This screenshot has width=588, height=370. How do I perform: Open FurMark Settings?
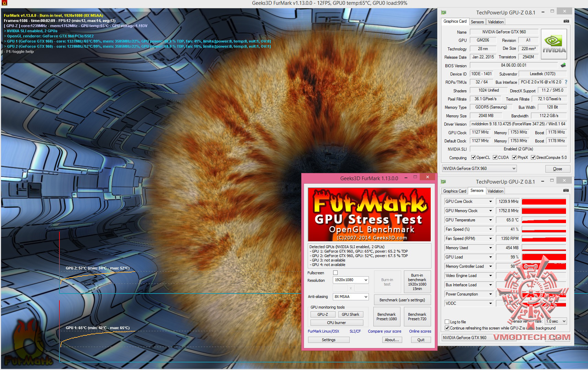(329, 340)
